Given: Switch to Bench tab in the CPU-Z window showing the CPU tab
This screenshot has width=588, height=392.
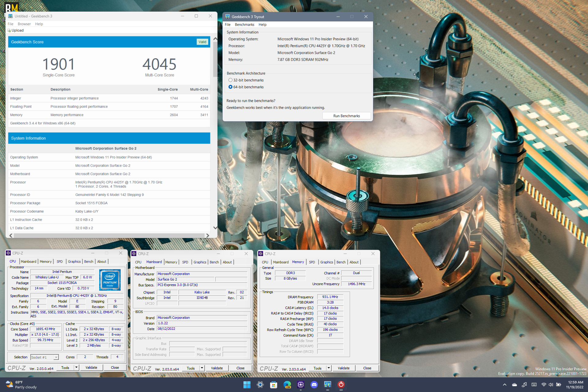Looking at the screenshot, I should tap(89, 262).
